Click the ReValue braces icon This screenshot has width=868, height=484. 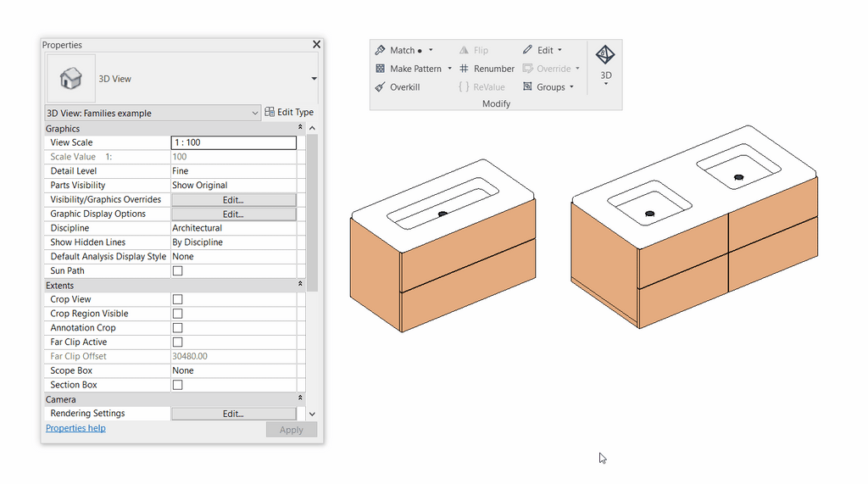(464, 87)
